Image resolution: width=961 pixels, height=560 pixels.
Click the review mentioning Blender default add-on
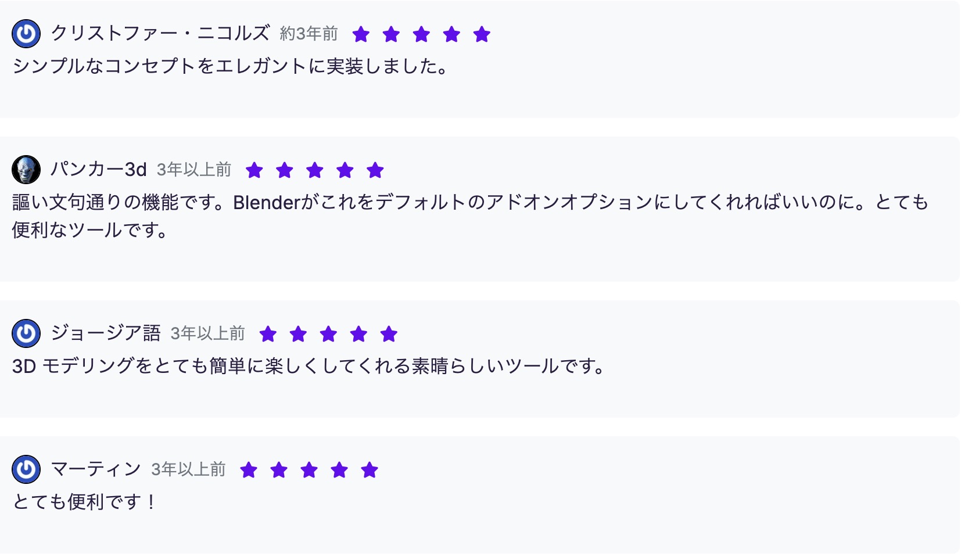click(x=471, y=216)
